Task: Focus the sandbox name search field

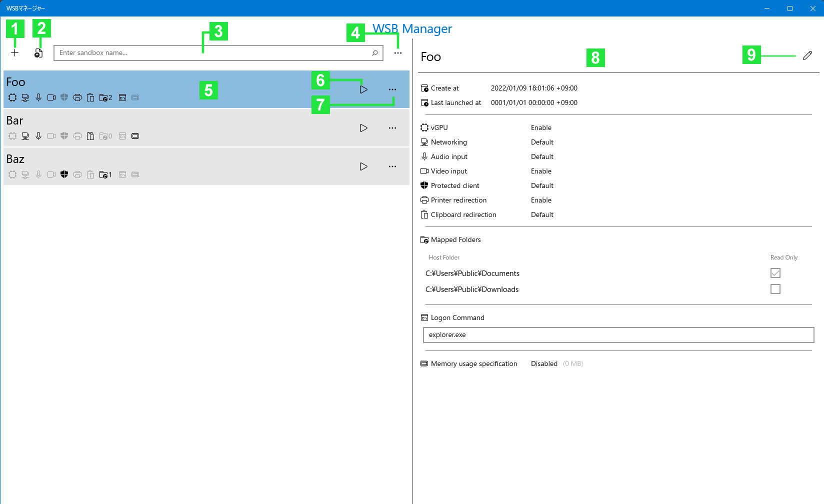Action: 218,53
